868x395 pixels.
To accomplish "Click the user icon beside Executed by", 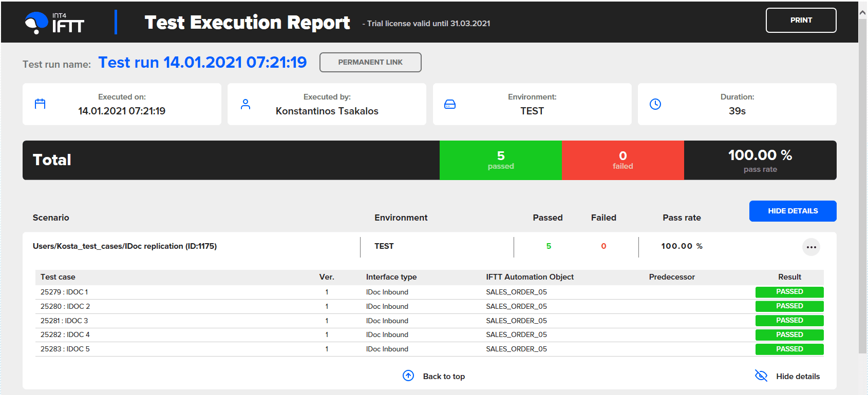I will (x=246, y=104).
